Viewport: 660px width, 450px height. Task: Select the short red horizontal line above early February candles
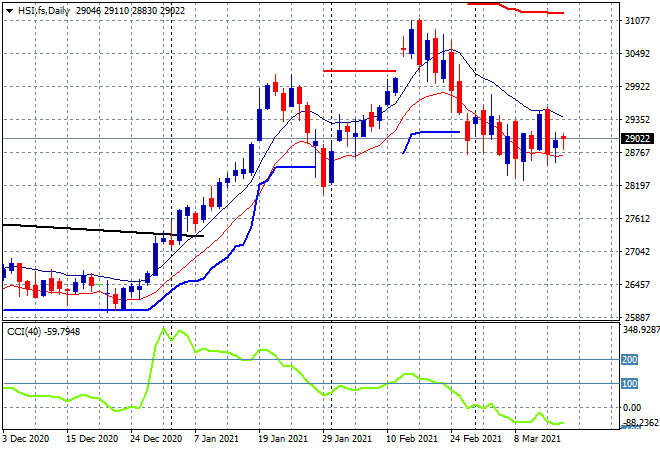(359, 71)
